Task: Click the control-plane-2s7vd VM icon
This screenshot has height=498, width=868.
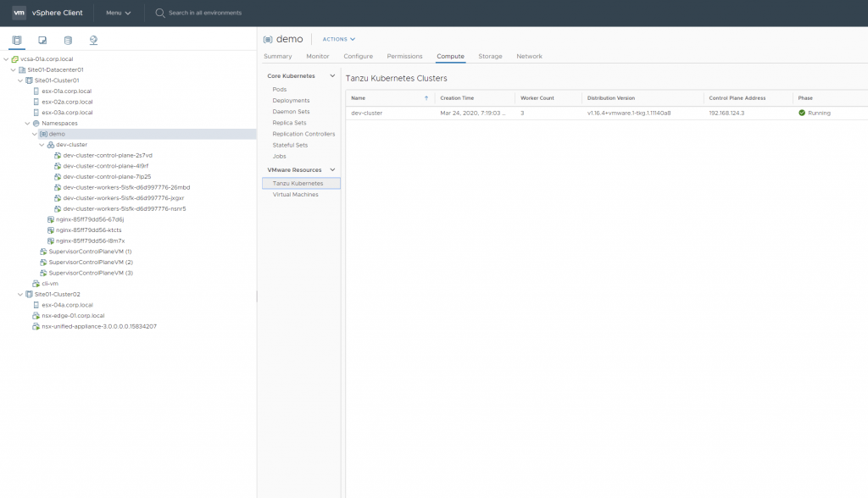Action: coord(58,156)
